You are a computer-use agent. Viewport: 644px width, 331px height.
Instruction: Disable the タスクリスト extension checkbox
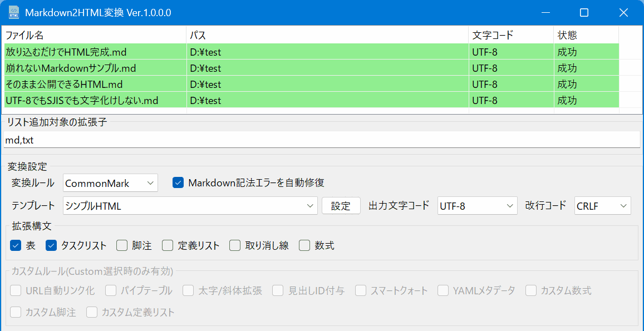(51, 245)
